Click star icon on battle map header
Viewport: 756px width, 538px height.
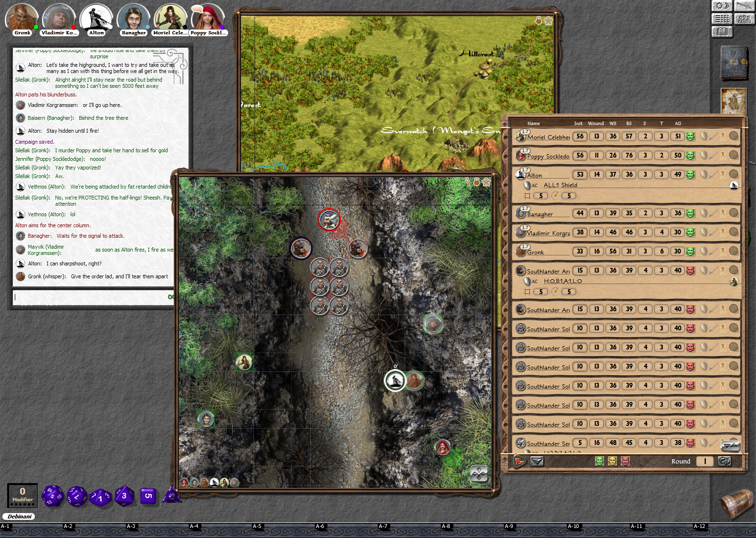[486, 182]
